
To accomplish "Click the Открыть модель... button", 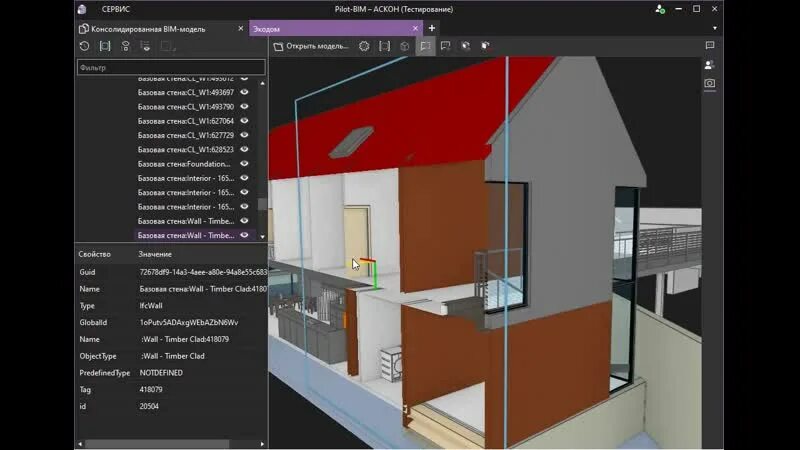I will click(x=311, y=46).
